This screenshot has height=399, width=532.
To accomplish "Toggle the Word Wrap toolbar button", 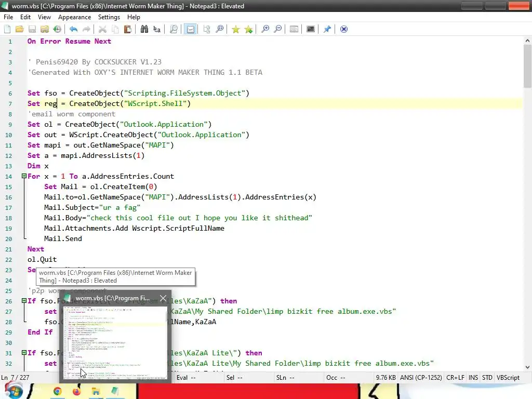I will [190, 29].
